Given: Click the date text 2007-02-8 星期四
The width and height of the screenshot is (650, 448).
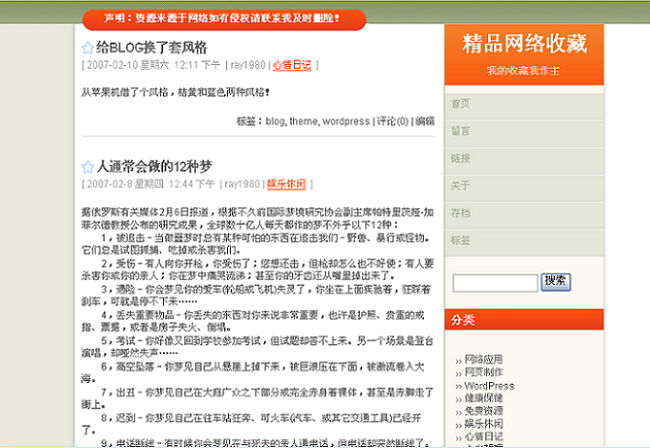Looking at the screenshot, I should point(125,184).
